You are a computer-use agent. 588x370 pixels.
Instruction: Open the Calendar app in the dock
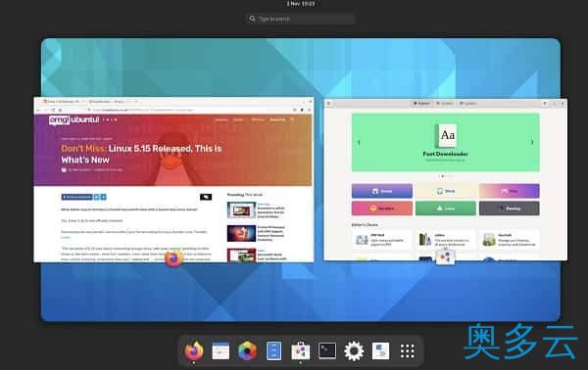point(220,351)
